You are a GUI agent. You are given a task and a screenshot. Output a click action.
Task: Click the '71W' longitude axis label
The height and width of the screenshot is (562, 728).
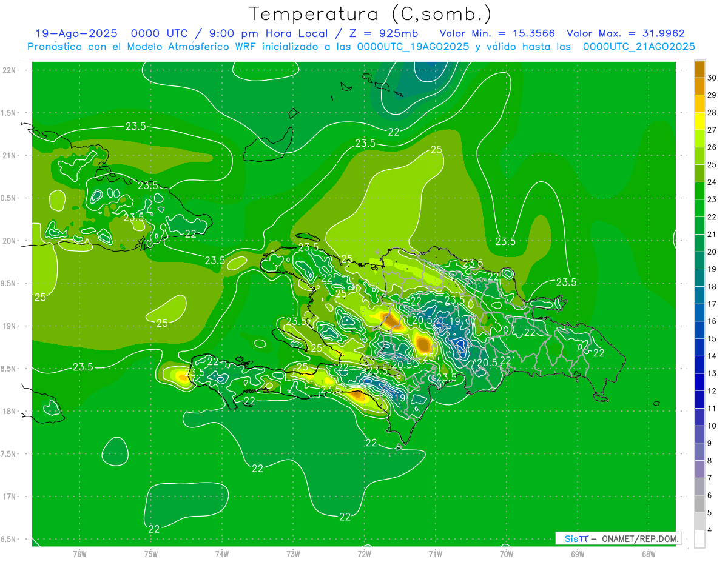435,554
